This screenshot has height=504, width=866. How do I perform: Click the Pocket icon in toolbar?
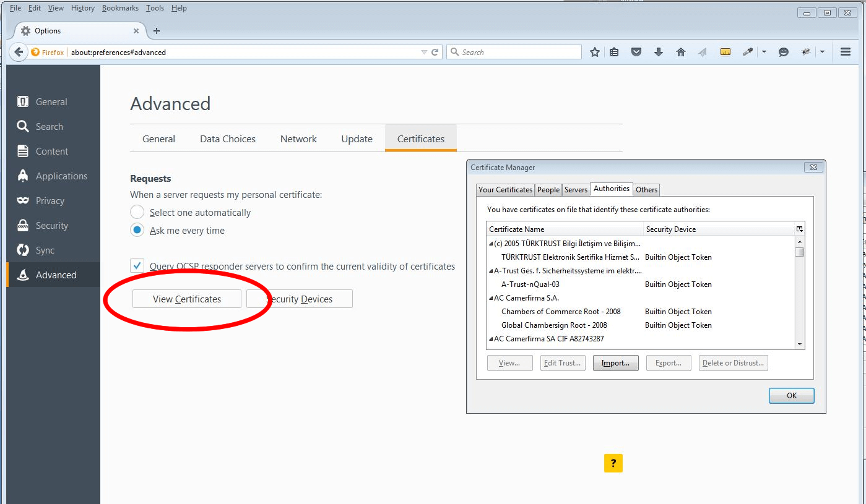(636, 52)
